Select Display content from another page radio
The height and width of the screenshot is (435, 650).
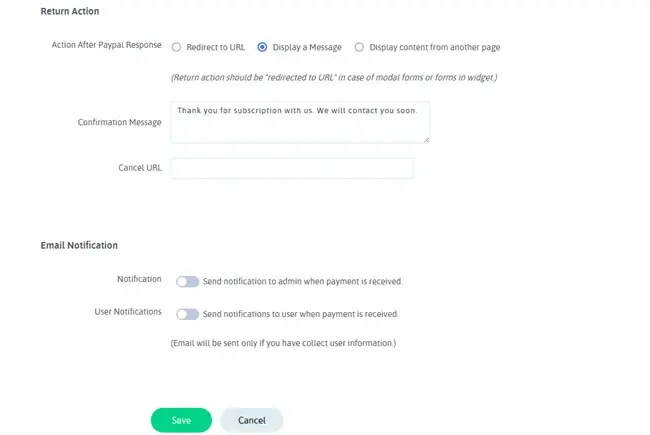point(359,47)
